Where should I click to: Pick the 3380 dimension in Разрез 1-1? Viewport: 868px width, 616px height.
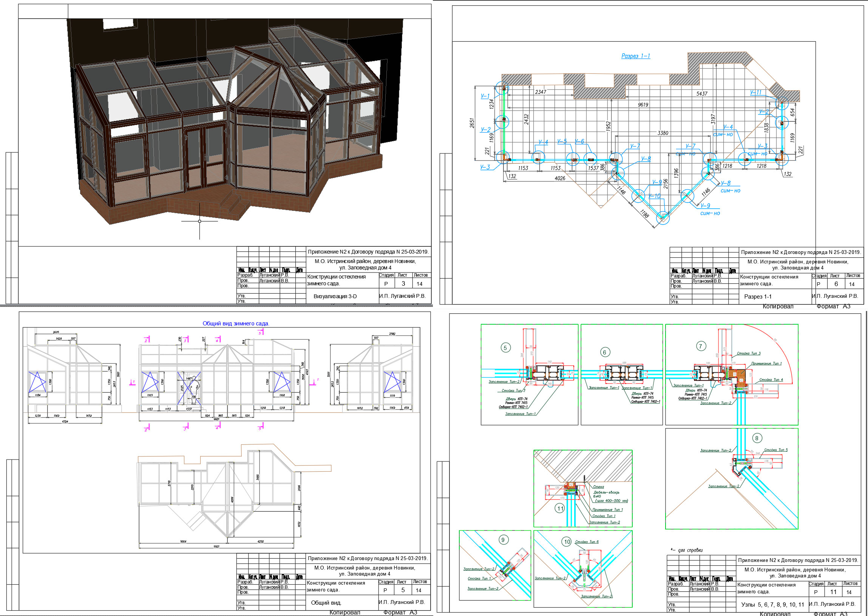pyautogui.click(x=663, y=133)
